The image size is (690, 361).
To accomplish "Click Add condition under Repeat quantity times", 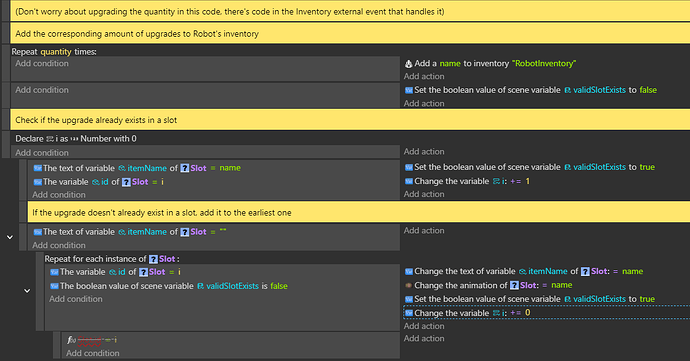I will 42,63.
